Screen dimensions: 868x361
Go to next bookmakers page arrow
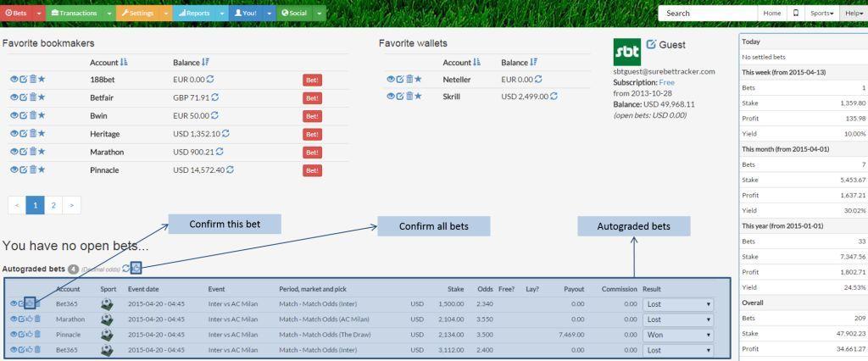71,205
